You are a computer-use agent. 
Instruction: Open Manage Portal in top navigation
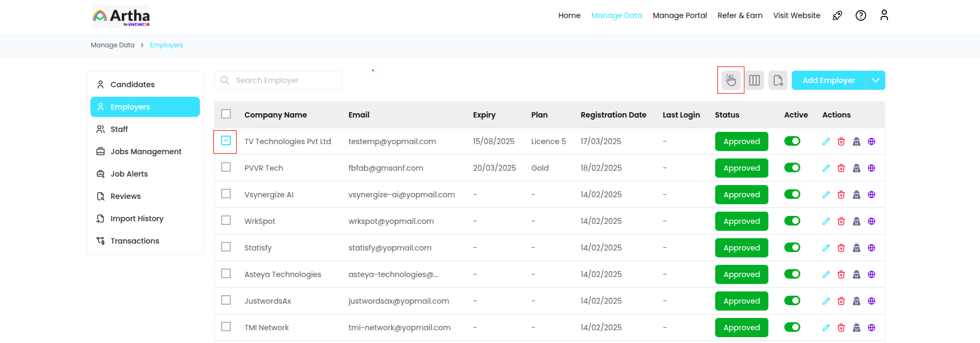click(680, 15)
